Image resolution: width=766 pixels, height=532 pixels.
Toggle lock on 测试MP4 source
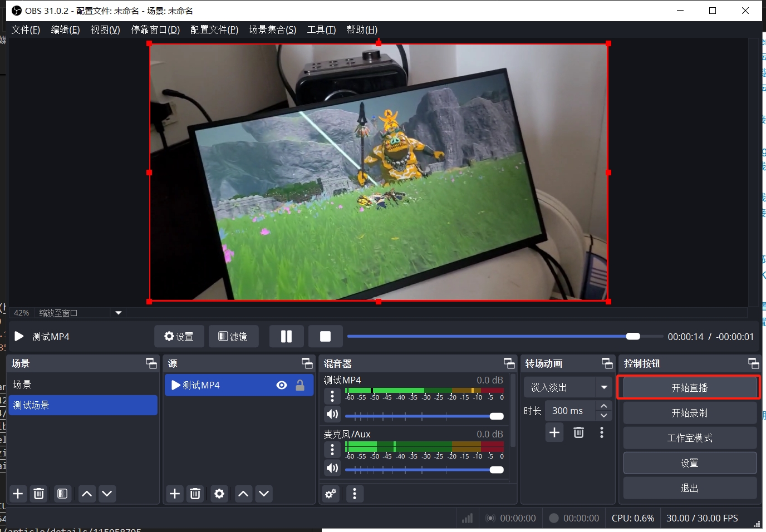click(300, 385)
